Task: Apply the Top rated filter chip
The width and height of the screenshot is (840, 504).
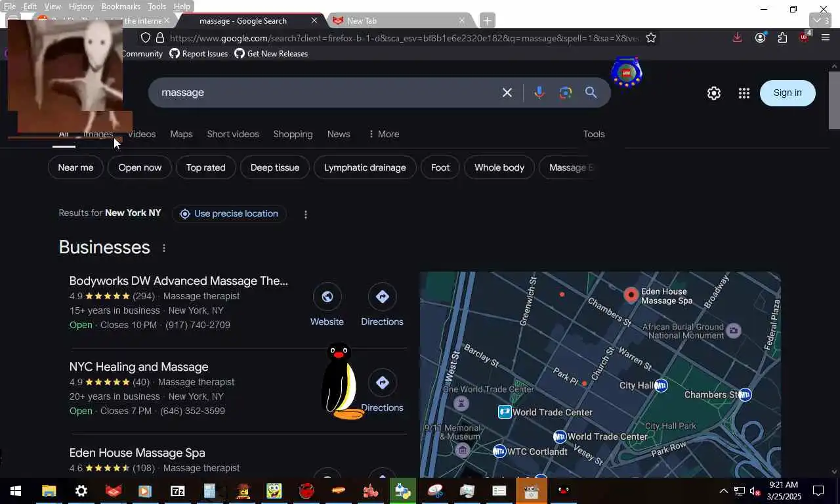Action: click(205, 167)
